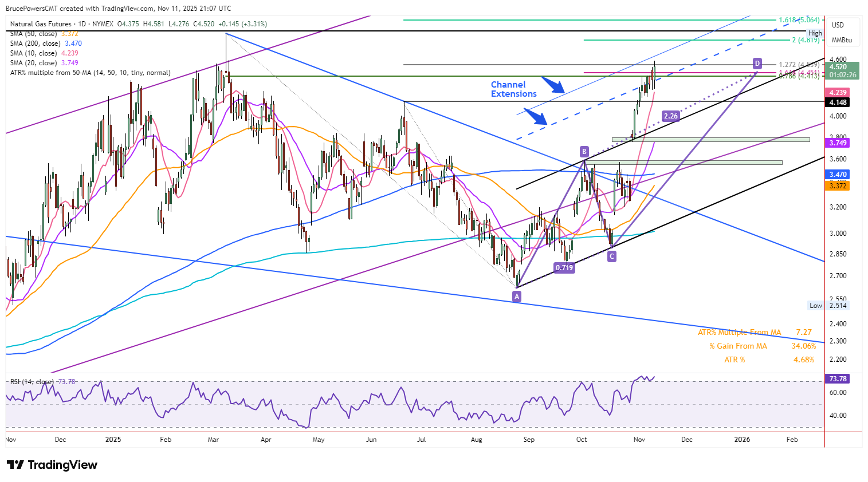Image resolution: width=868 pixels, height=482 pixels.
Task: Select the Natural Gas Futures symbol title
Action: [x=41, y=24]
